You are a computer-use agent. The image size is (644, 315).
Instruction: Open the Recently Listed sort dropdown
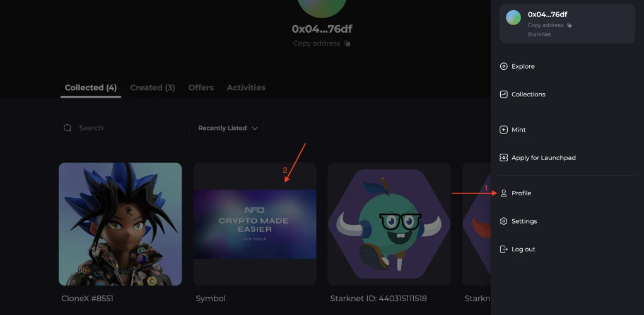tap(226, 128)
